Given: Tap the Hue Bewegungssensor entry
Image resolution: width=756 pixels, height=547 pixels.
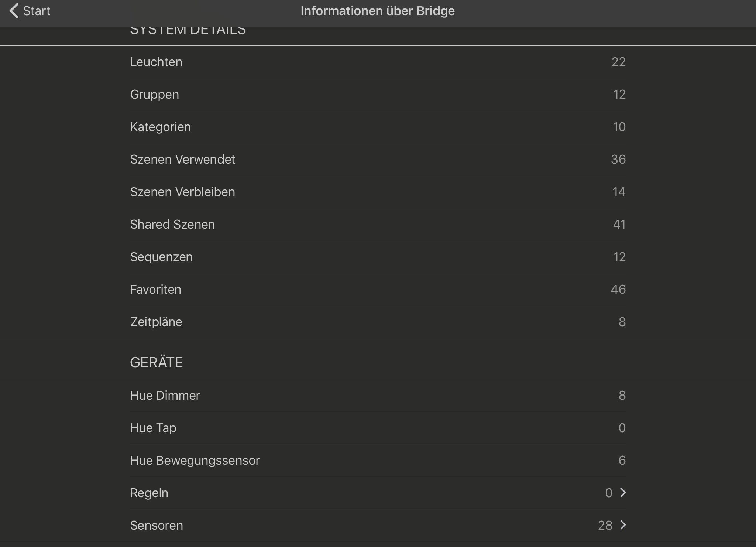Looking at the screenshot, I should click(377, 461).
